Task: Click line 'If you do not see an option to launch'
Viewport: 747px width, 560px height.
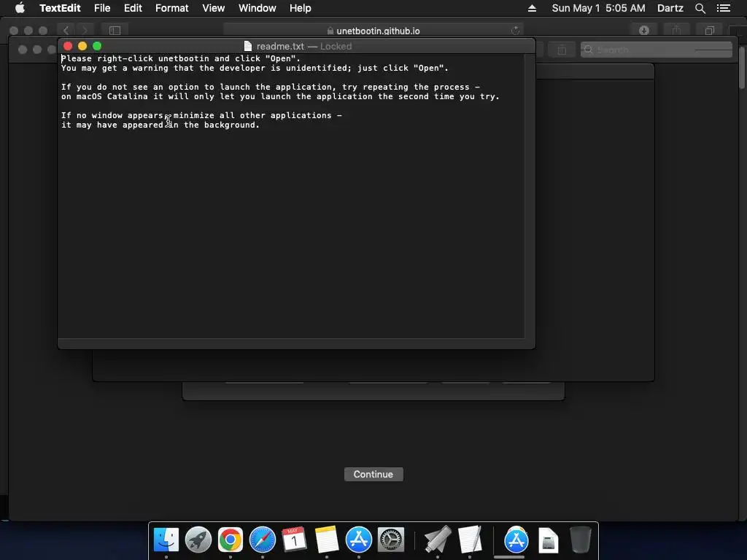Action: 270,87
